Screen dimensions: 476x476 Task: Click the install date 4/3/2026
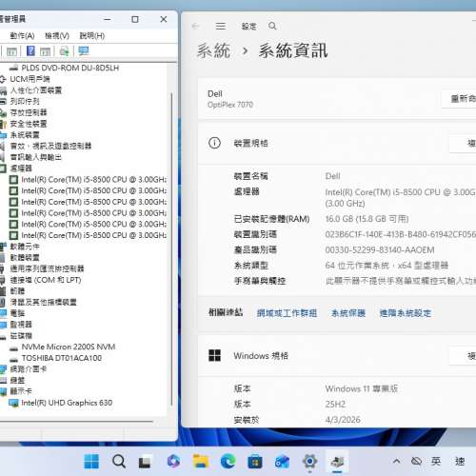click(343, 420)
